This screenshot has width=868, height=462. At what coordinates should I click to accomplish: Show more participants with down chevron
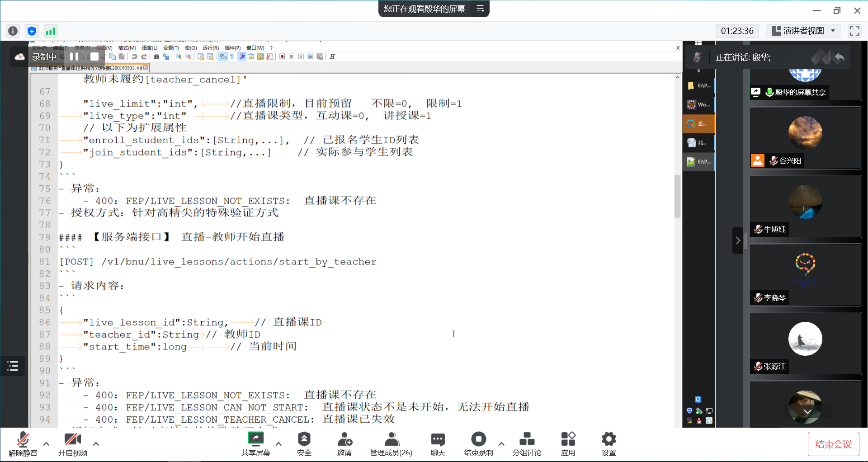pyautogui.click(x=807, y=411)
